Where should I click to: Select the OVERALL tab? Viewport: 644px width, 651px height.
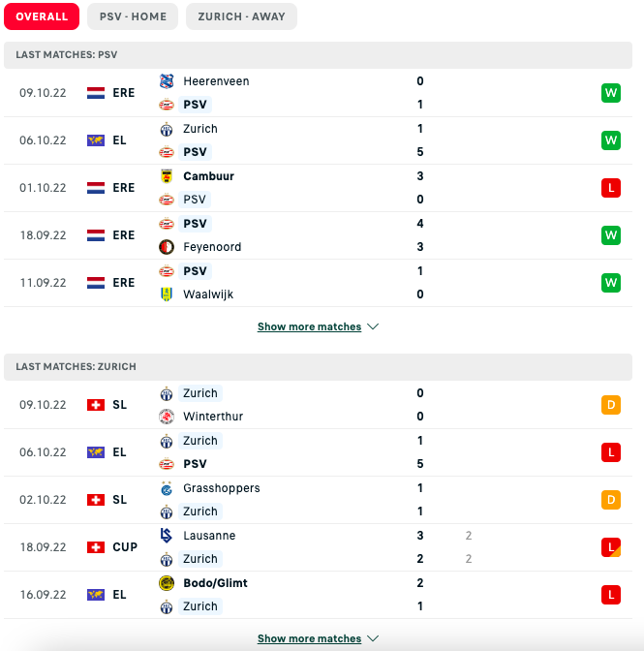pos(42,16)
